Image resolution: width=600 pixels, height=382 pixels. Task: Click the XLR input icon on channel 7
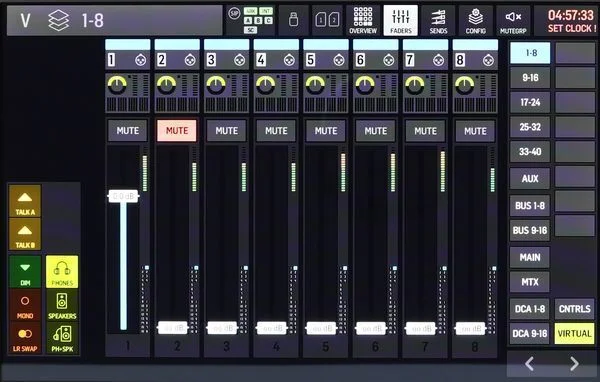[439, 60]
